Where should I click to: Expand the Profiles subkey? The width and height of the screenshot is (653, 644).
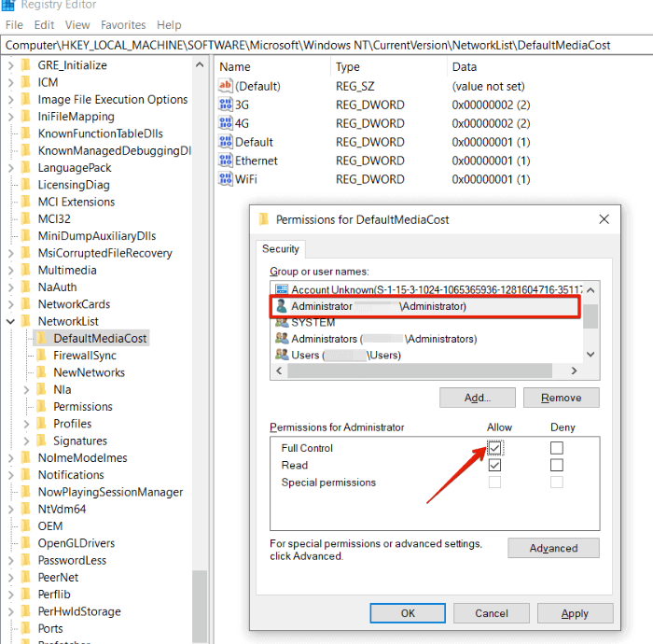click(x=26, y=424)
